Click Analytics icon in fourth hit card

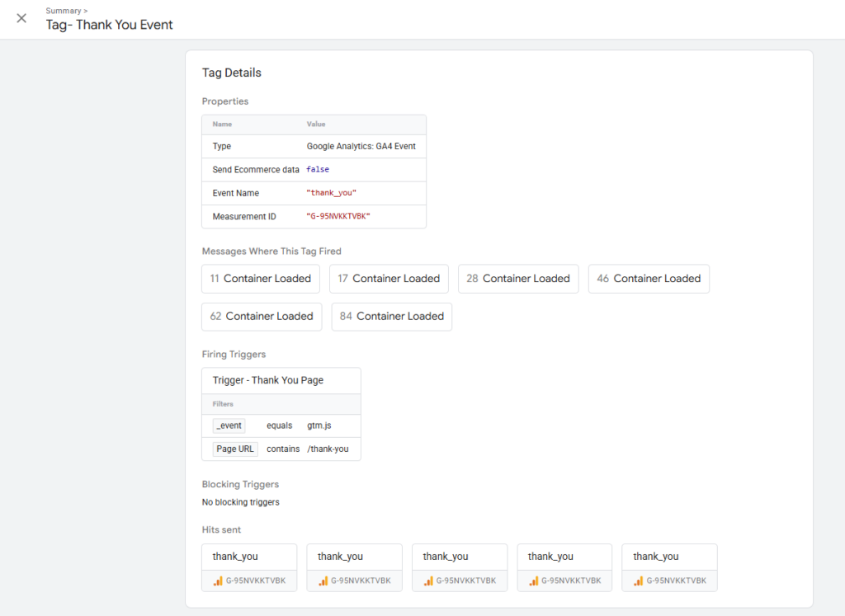coord(535,581)
